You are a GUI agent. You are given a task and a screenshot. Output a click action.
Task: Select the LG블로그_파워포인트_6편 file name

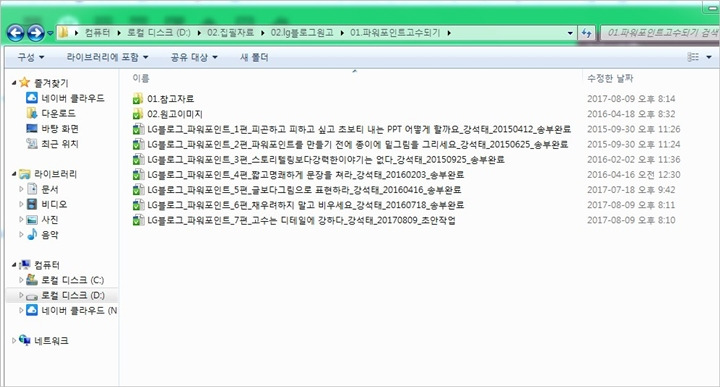pos(305,205)
